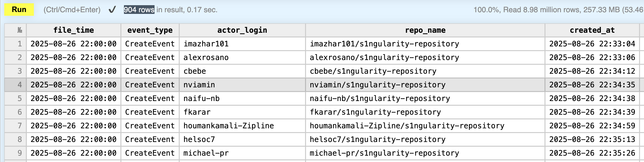This screenshot has width=644, height=162.
Task: Click the CreateEvent cell in imazhar101's row
Action: (150, 44)
